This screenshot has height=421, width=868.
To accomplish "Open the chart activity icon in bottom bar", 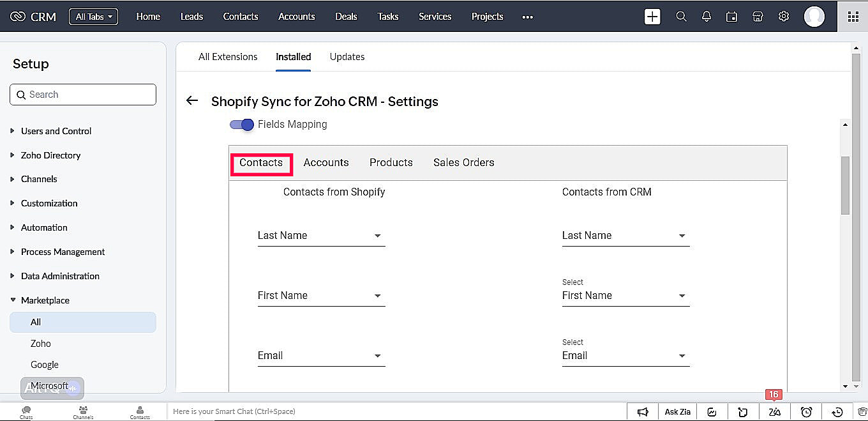I will point(712,412).
